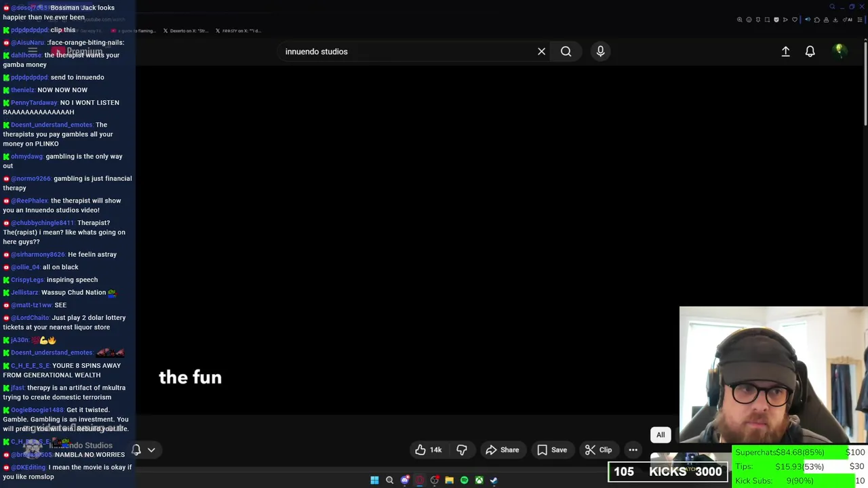Image resolution: width=868 pixels, height=488 pixels.
Task: Open Windows Start menu
Action: click(x=374, y=480)
